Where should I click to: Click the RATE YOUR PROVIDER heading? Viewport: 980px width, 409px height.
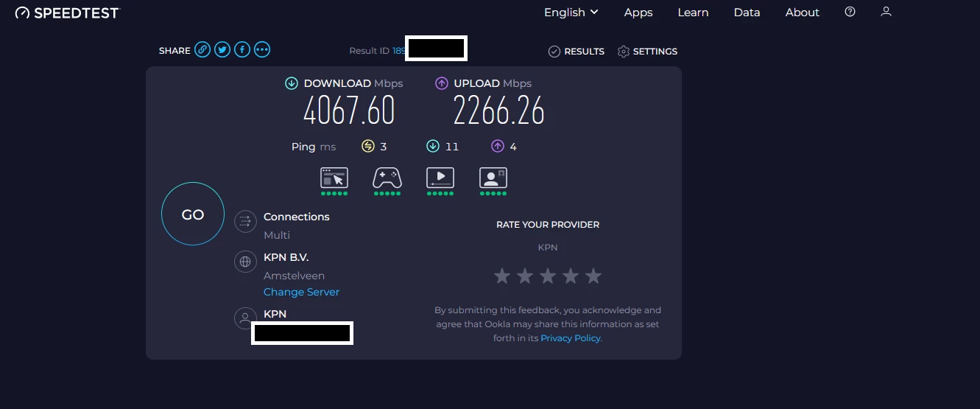(548, 224)
